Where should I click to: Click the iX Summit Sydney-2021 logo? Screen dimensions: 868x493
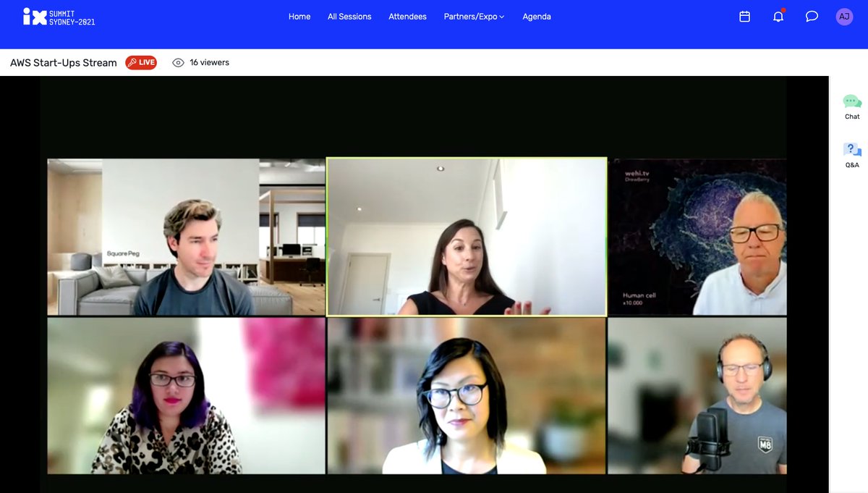(59, 17)
